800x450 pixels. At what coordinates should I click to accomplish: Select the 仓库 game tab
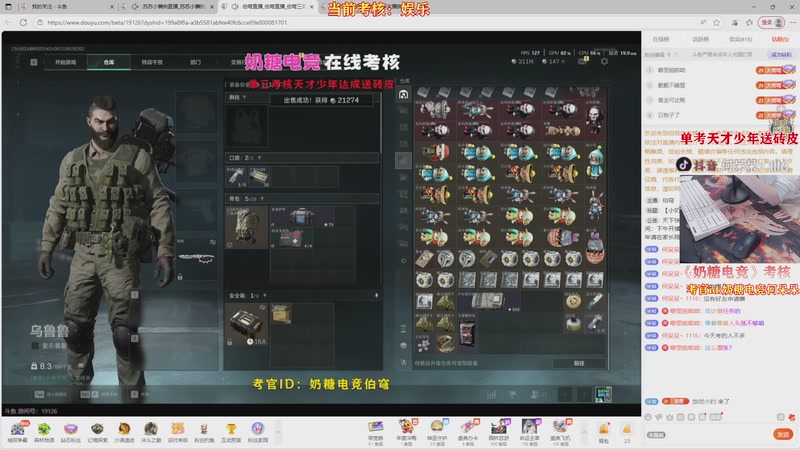pyautogui.click(x=109, y=62)
